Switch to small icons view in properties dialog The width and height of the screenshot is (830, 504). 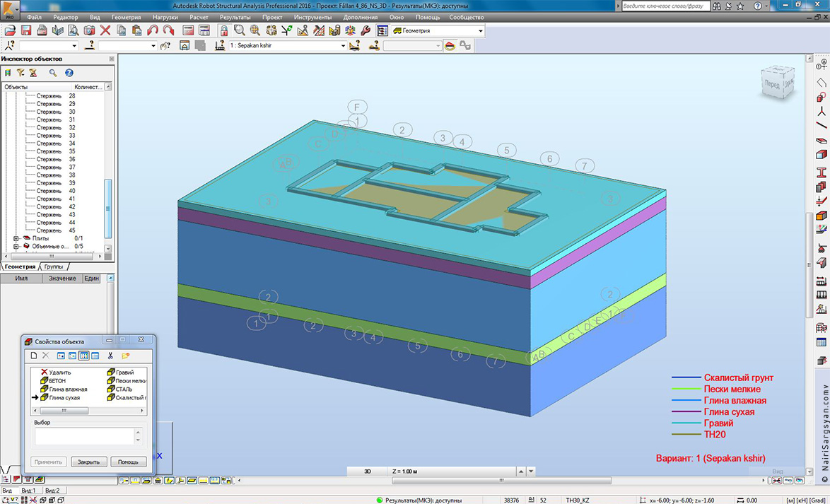coord(72,356)
